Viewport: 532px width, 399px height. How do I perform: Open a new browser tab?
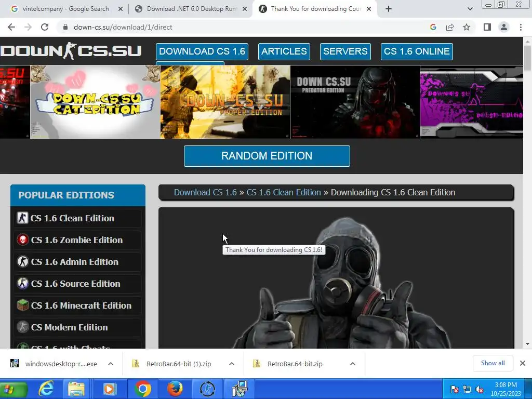[x=389, y=9]
